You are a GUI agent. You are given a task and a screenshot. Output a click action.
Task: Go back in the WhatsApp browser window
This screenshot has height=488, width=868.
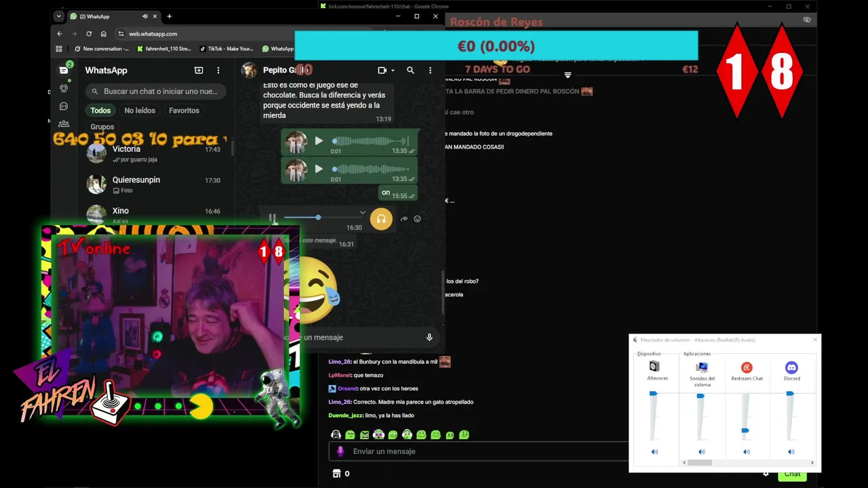point(60,33)
